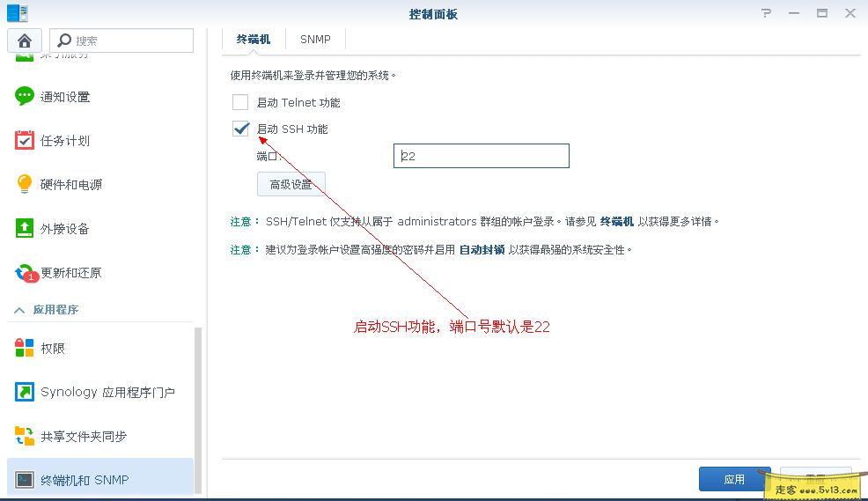Open the 共享文件夹同步 sync icon
The width and height of the screenshot is (868, 501).
[25, 436]
